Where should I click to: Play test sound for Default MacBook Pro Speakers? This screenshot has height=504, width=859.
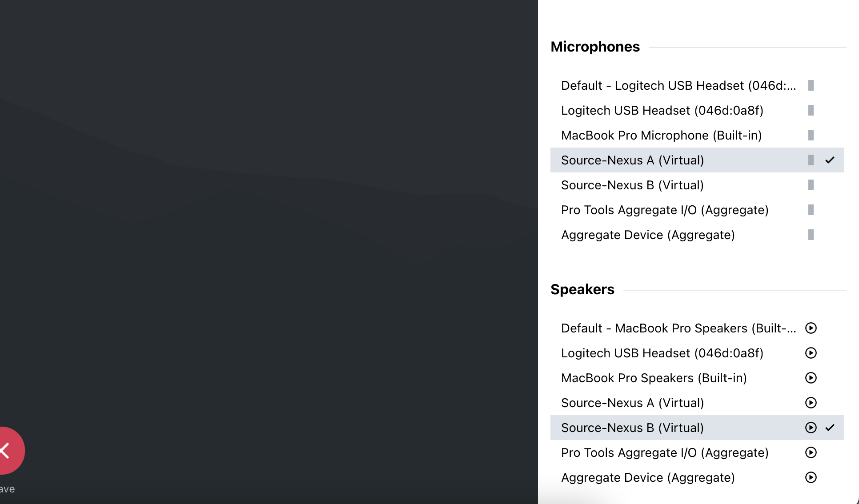click(811, 328)
